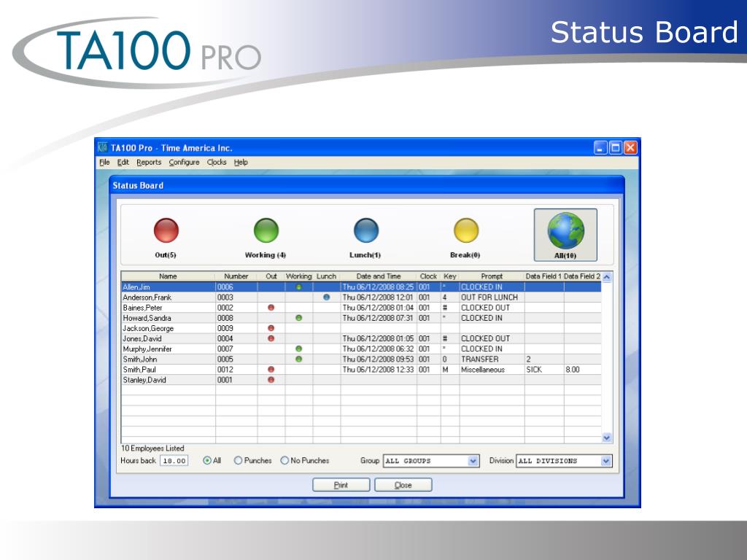Screen dimensions: 747x560
Task: Click green Working dot in Allen,Jim row
Action: [298, 287]
